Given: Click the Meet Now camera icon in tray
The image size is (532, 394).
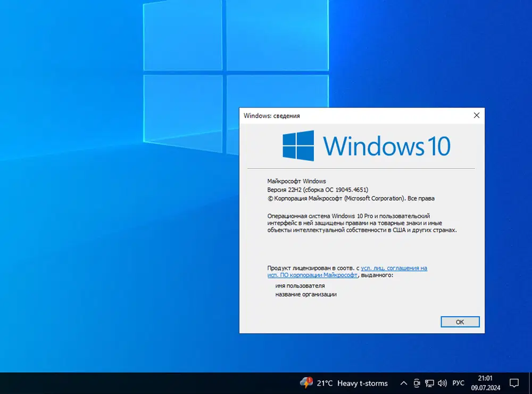Looking at the screenshot, I should point(417,383).
